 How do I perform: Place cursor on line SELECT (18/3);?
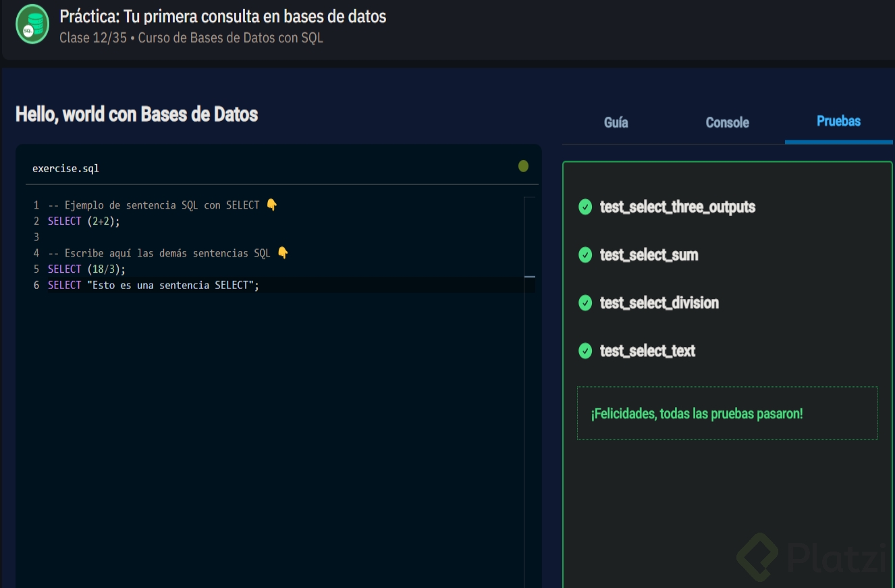coord(86,269)
